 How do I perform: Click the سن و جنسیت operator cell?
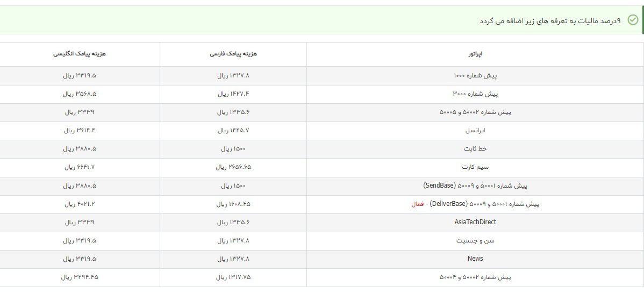[x=475, y=241]
